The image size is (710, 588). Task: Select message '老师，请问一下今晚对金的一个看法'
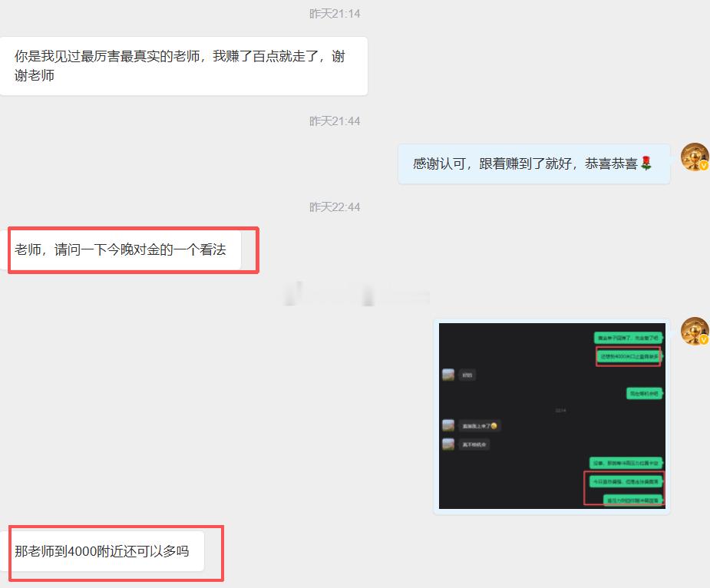click(x=121, y=249)
